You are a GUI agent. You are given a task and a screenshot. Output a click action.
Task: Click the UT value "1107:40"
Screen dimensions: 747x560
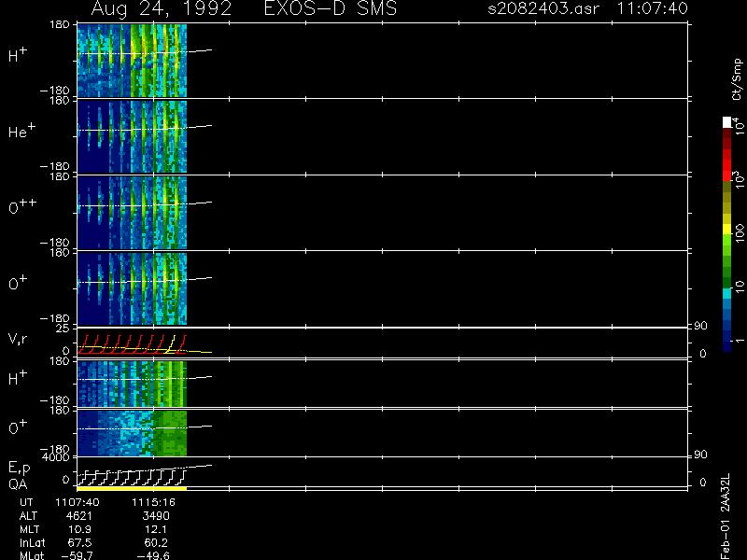coord(78,502)
